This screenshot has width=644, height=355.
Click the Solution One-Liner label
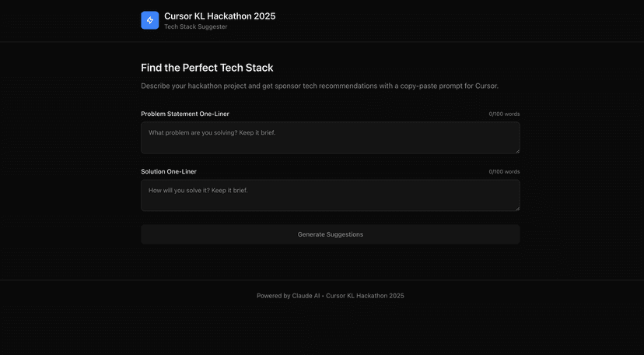point(169,171)
